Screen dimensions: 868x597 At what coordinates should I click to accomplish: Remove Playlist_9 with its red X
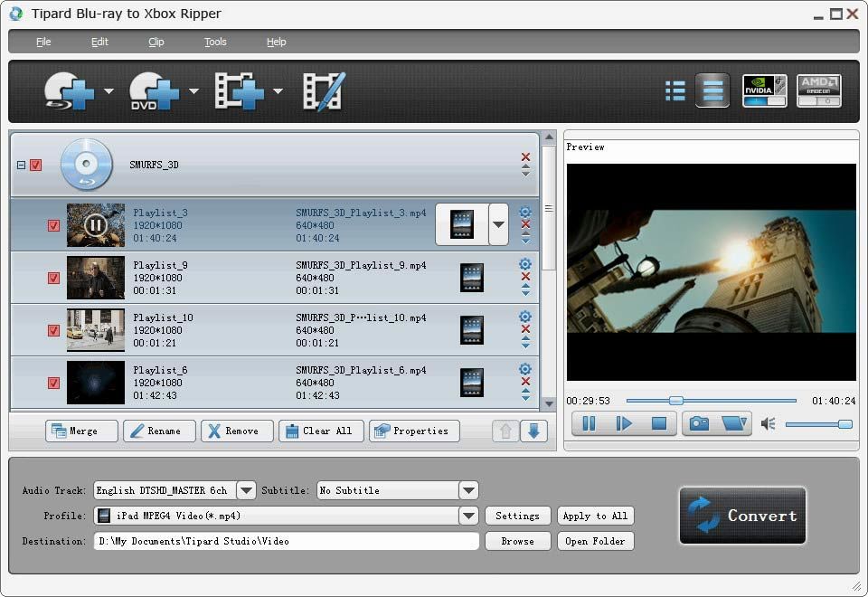(525, 277)
